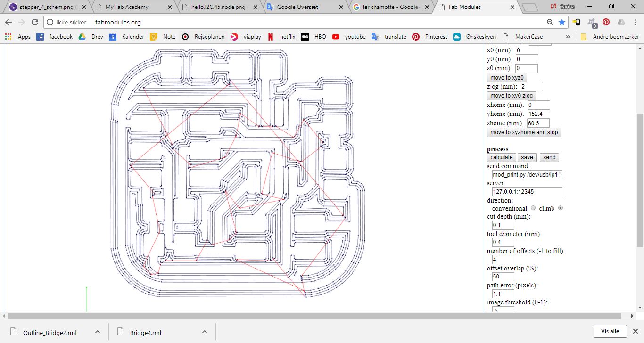This screenshot has width=644, height=343.
Task: Open the HBO bookmark
Action: tap(314, 37)
